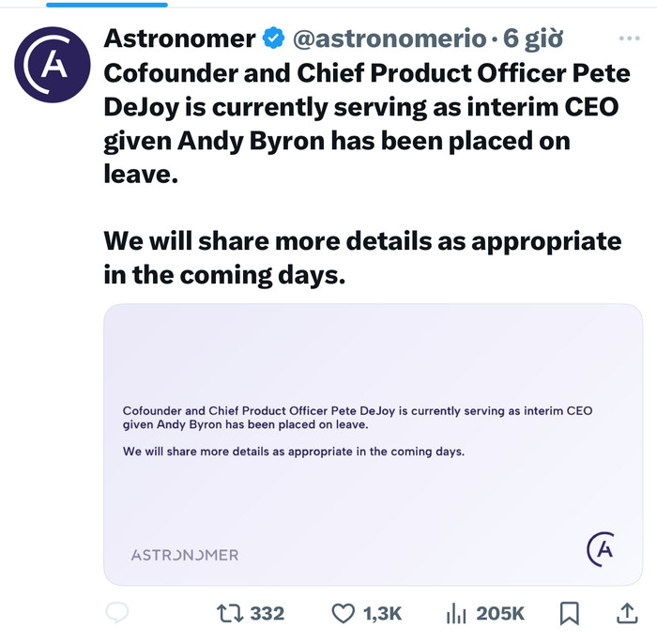View analytics via the bar chart icon
This screenshot has height=644, width=657.
click(x=456, y=613)
